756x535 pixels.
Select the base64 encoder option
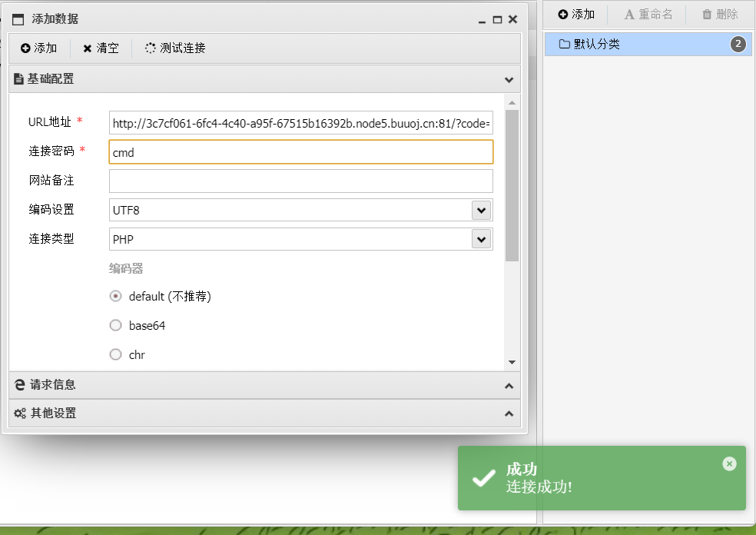point(116,325)
